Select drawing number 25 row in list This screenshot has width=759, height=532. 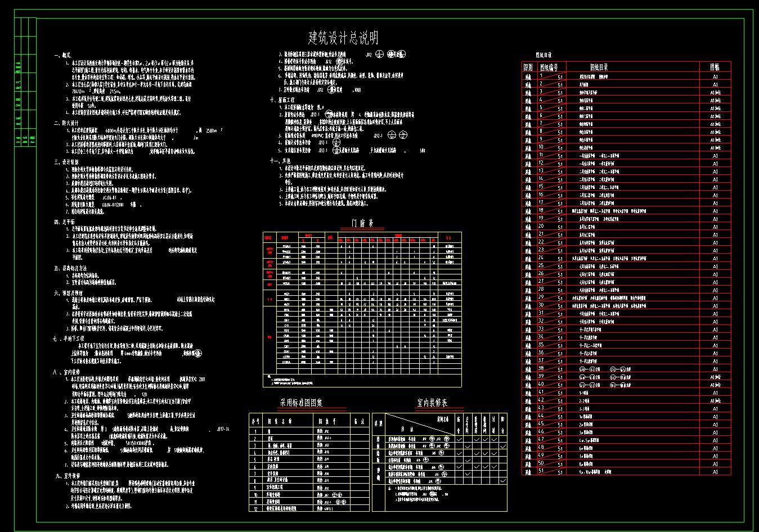click(541, 266)
